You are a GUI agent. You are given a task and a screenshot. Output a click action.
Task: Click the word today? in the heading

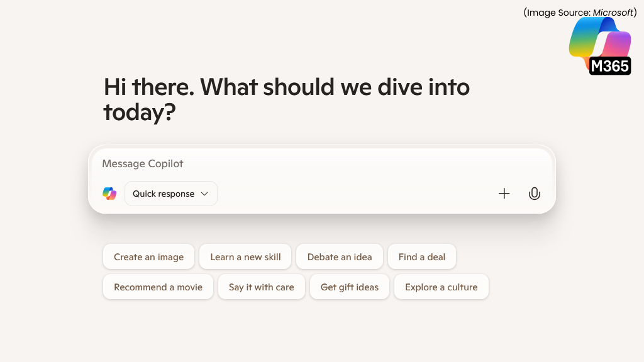140,112
